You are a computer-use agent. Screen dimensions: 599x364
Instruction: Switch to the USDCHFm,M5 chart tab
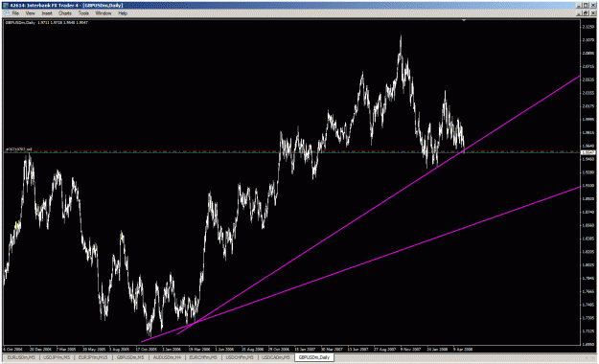point(240,357)
